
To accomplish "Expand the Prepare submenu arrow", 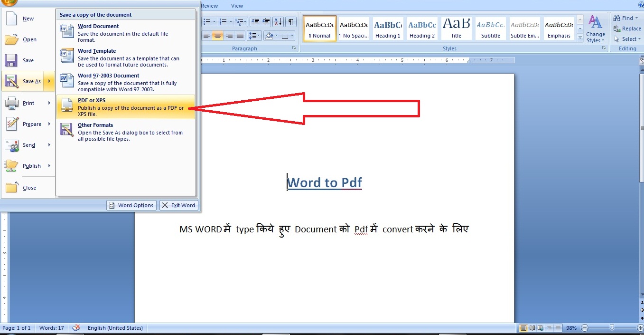I will coord(49,124).
